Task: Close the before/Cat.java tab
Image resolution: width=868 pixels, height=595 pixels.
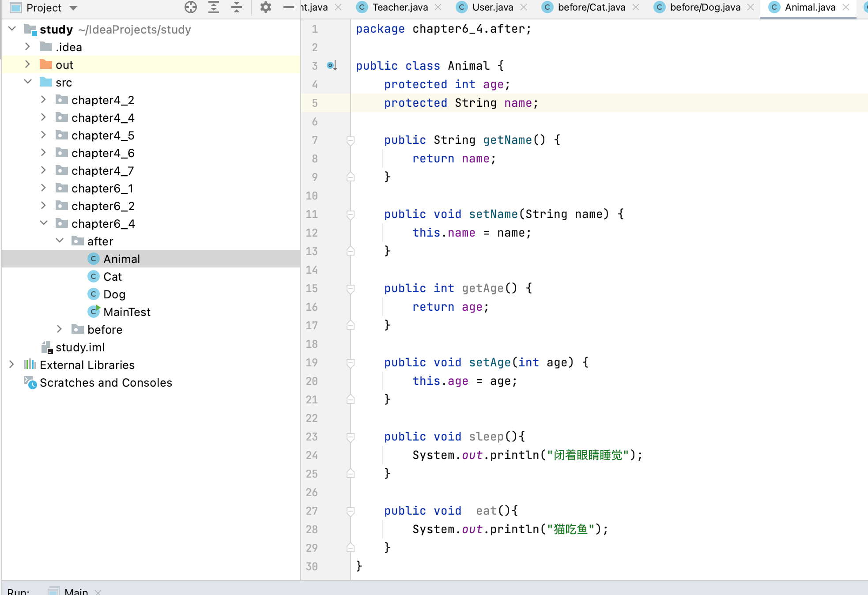Action: pyautogui.click(x=636, y=7)
